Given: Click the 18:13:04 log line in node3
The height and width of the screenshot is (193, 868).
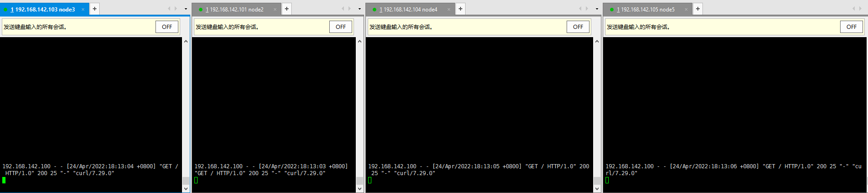Looking at the screenshot, I should [x=90, y=170].
